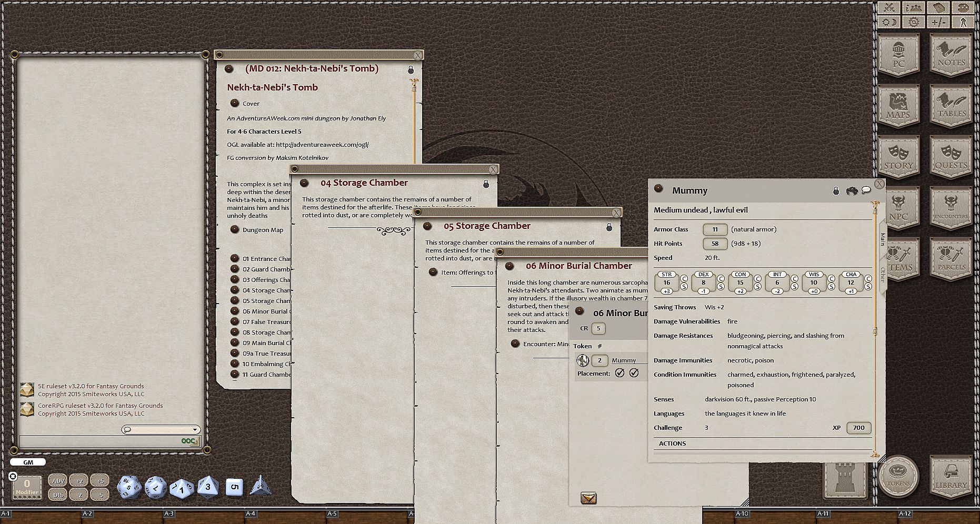Image resolution: width=980 pixels, height=524 pixels.
Task: Click the DEX save S button
Action: (721, 287)
